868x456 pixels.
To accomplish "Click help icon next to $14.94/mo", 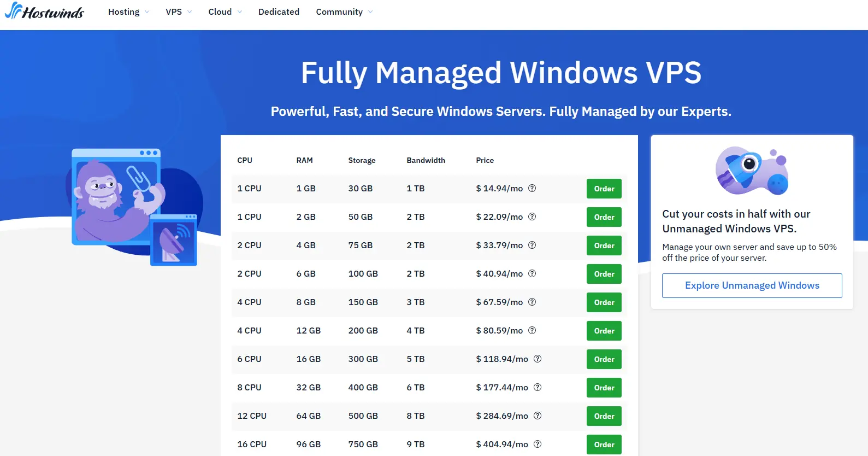I will tap(532, 188).
